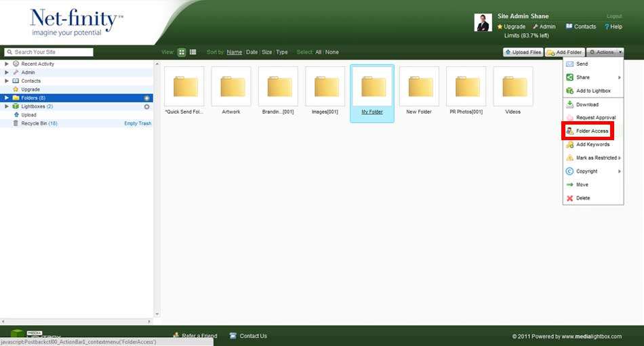Sort folders by Date
Viewport: 644px width, 346px height.
(x=251, y=52)
